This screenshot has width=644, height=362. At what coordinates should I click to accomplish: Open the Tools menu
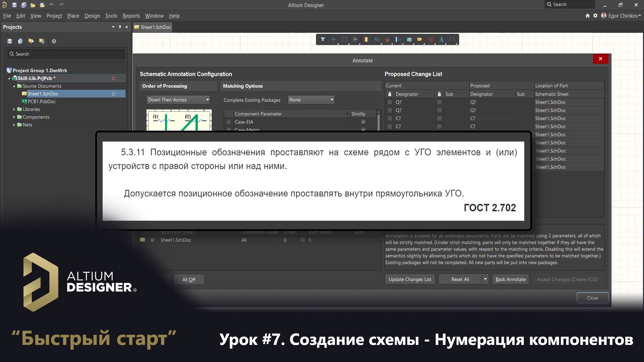pos(111,16)
